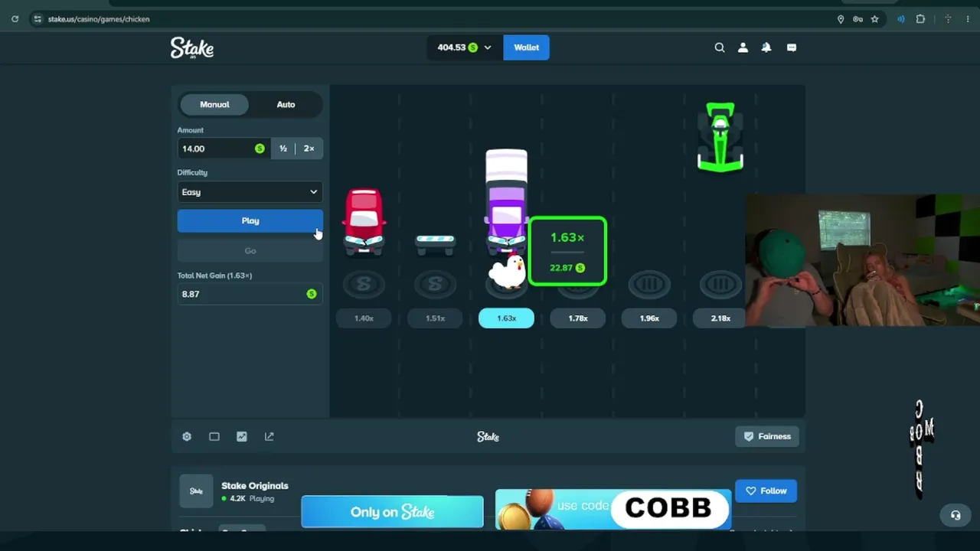Follow Stake Originals

pos(766,491)
